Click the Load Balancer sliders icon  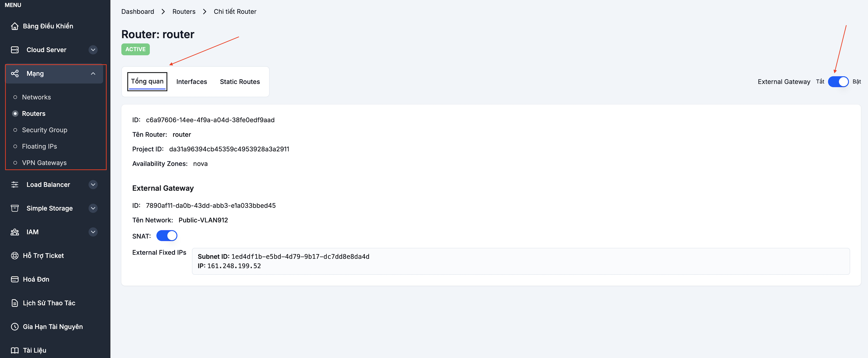[14, 185]
